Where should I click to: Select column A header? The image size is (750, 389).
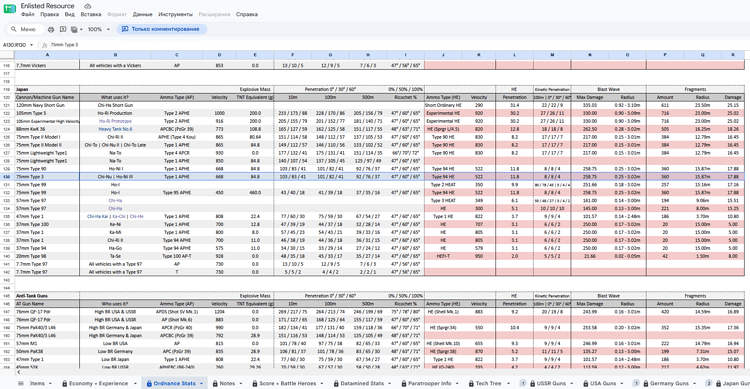click(x=47, y=55)
